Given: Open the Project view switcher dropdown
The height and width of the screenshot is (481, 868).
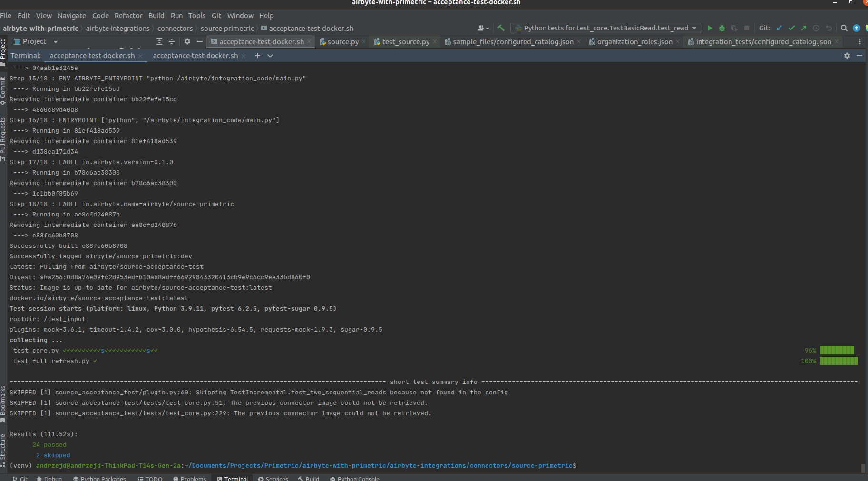Looking at the screenshot, I should click(x=56, y=41).
